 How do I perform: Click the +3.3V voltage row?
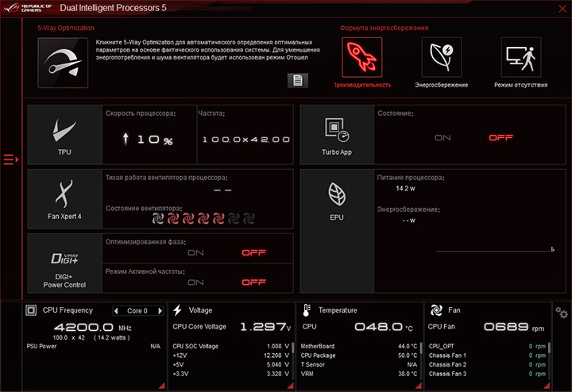(231, 374)
